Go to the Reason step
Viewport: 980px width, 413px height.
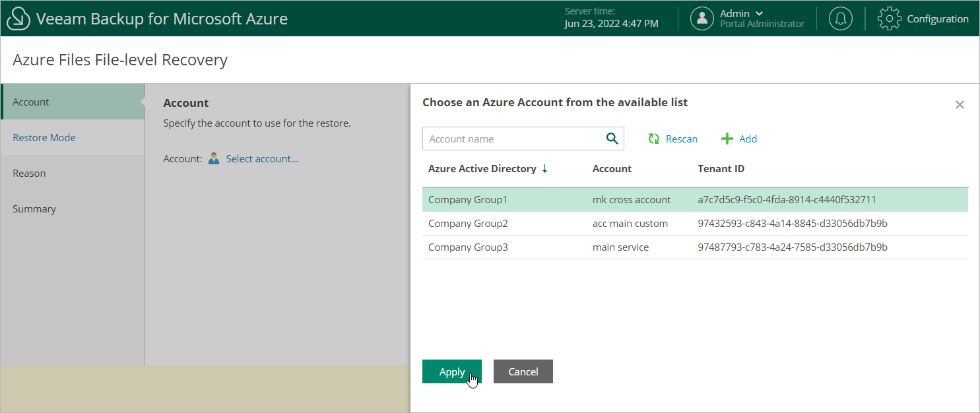coord(29,174)
